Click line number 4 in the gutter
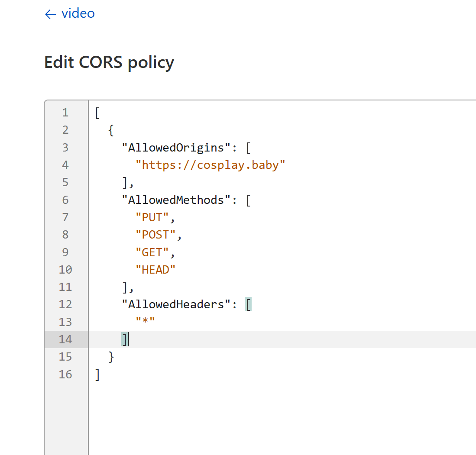This screenshot has height=455, width=476. 65,165
